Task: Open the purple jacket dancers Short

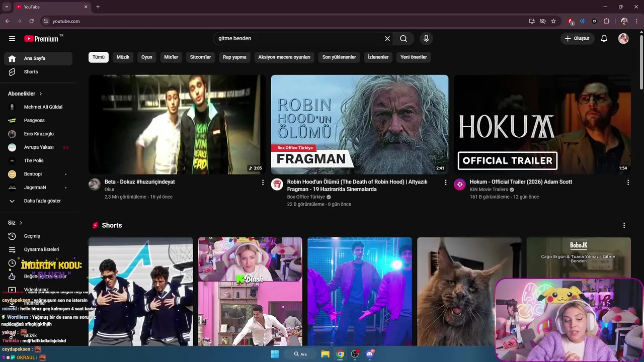Action: pos(360,292)
